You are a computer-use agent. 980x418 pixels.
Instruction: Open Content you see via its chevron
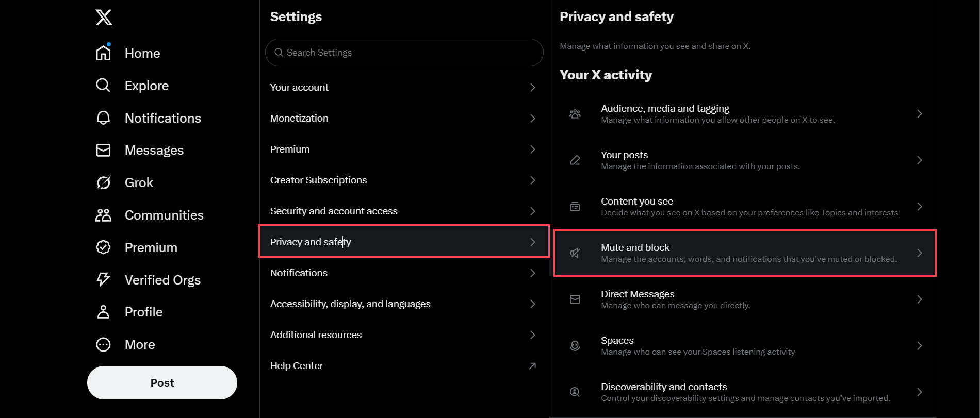(x=920, y=206)
